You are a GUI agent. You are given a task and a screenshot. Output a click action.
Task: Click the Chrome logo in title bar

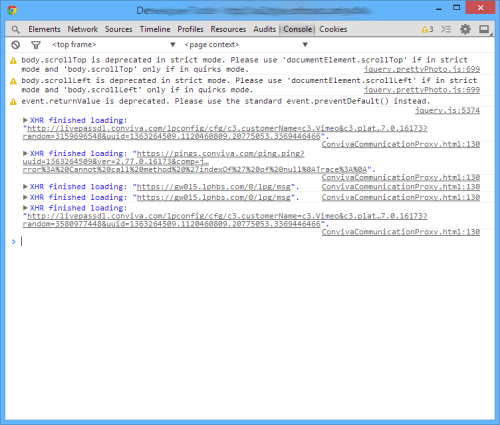click(12, 10)
